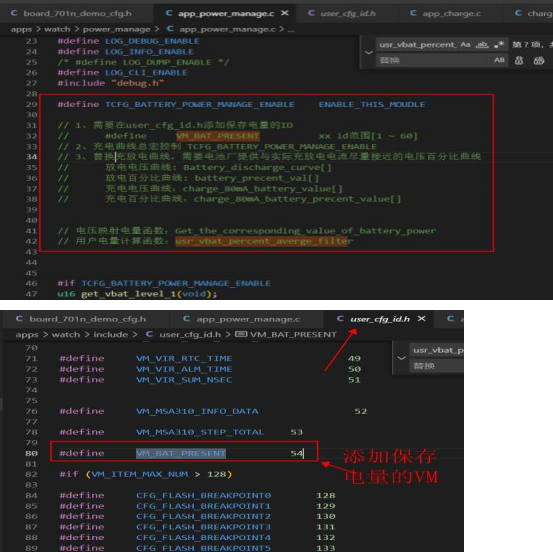This screenshot has width=553, height=552.
Task: Click 'apps' breadcrumb in lower editor
Action: [x=26, y=335]
